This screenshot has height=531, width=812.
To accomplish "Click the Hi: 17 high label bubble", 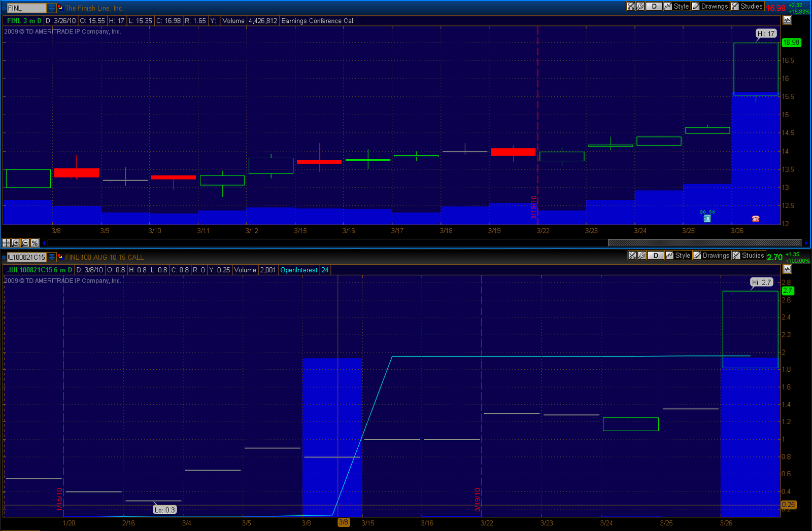I will [x=766, y=33].
